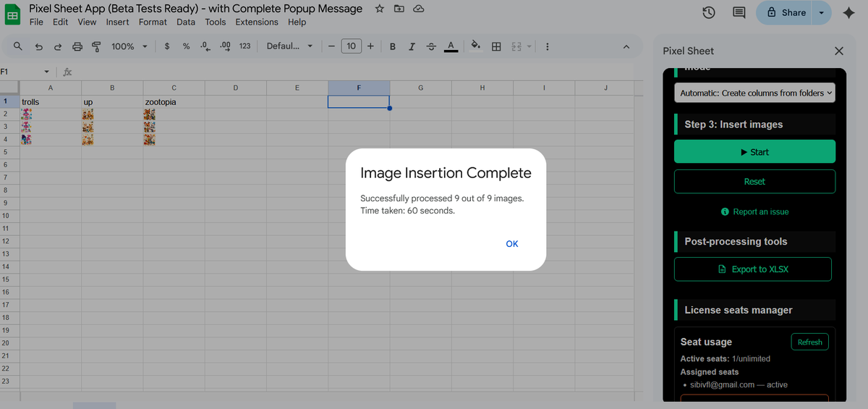868x409 pixels.
Task: Open version history clock icon
Action: click(x=709, y=12)
